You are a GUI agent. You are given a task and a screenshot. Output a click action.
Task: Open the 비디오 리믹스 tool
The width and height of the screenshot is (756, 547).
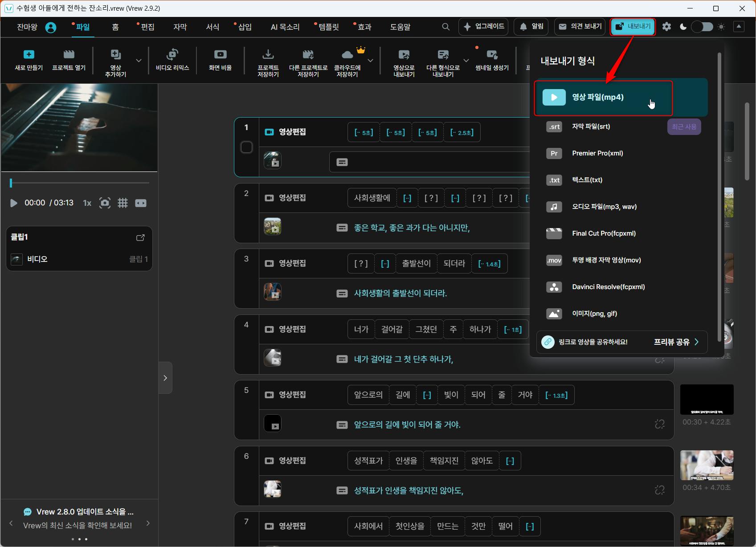(172, 60)
